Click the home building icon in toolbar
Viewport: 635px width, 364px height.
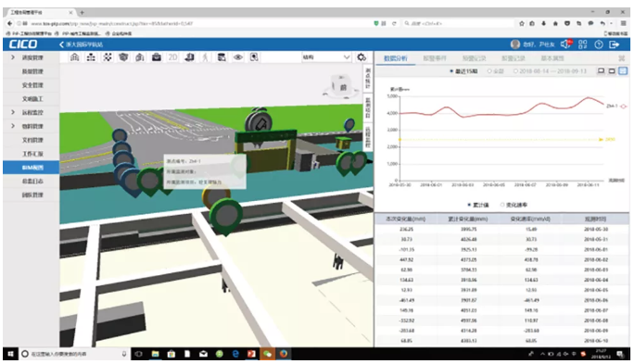[x=74, y=57]
